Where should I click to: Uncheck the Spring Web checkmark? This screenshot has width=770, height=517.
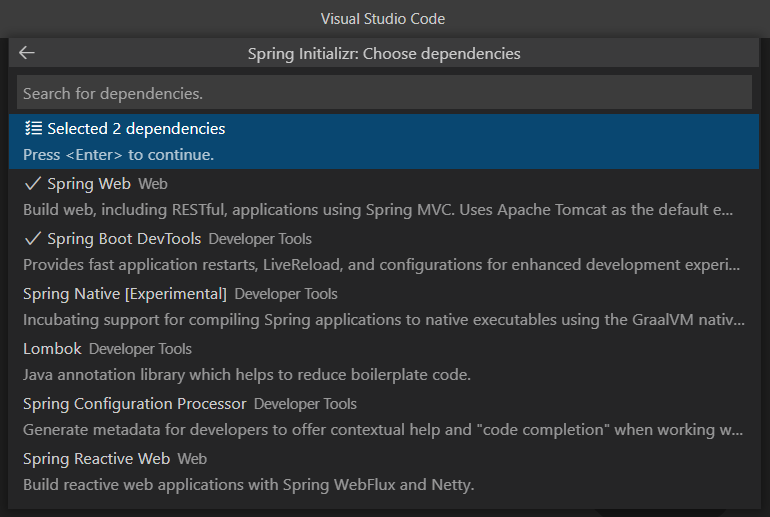pyautogui.click(x=33, y=184)
